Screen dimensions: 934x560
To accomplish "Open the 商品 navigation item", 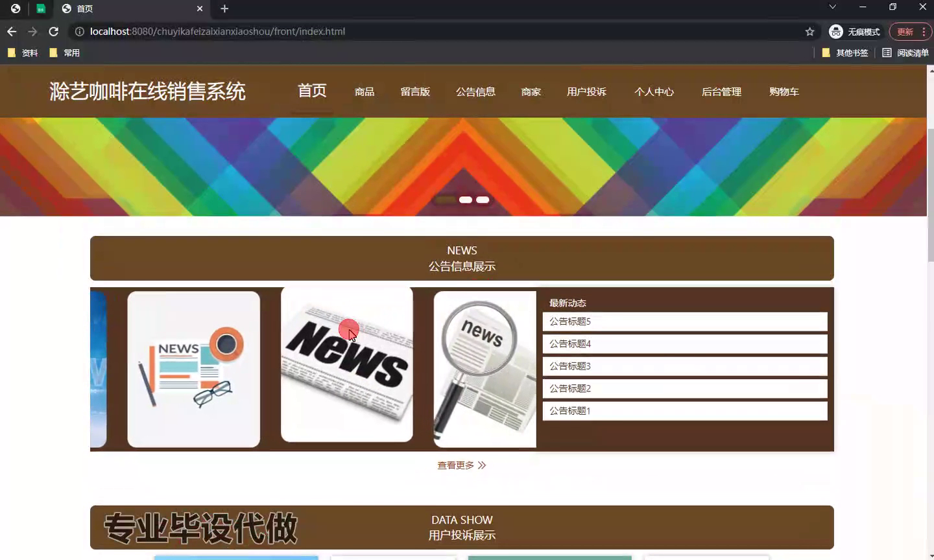I will [365, 91].
